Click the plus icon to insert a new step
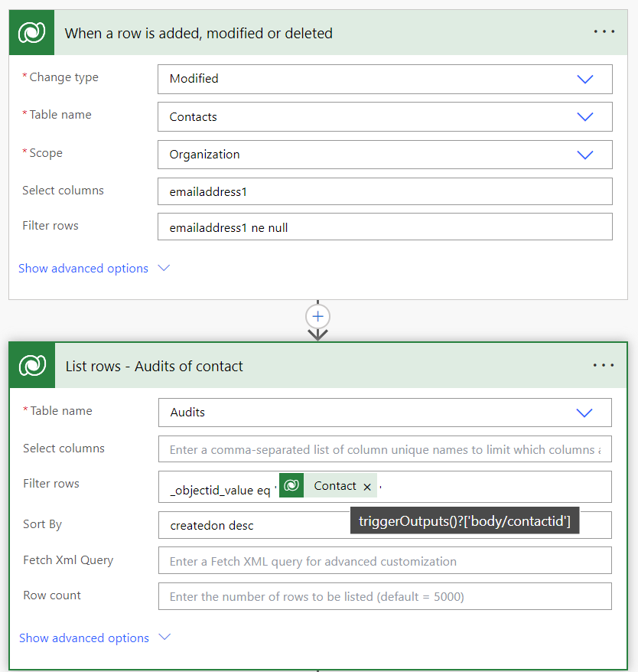 click(317, 316)
